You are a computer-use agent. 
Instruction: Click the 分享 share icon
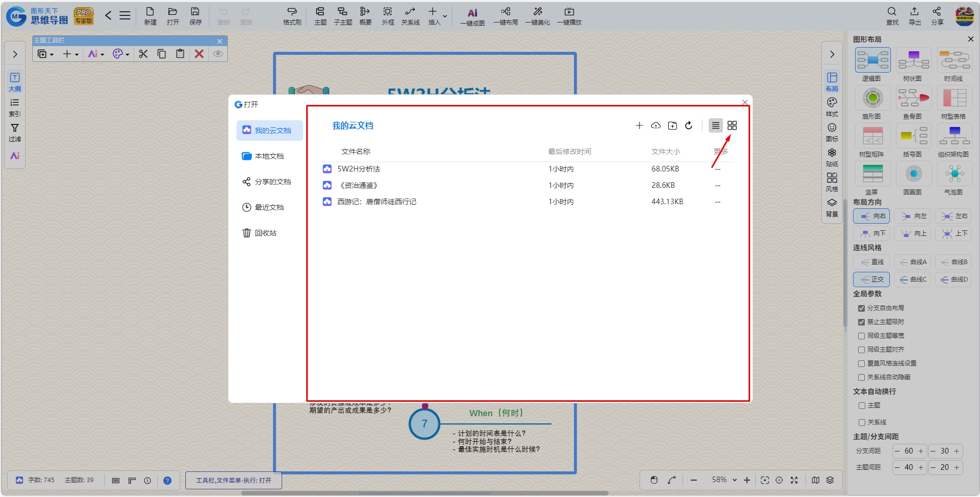(x=937, y=15)
